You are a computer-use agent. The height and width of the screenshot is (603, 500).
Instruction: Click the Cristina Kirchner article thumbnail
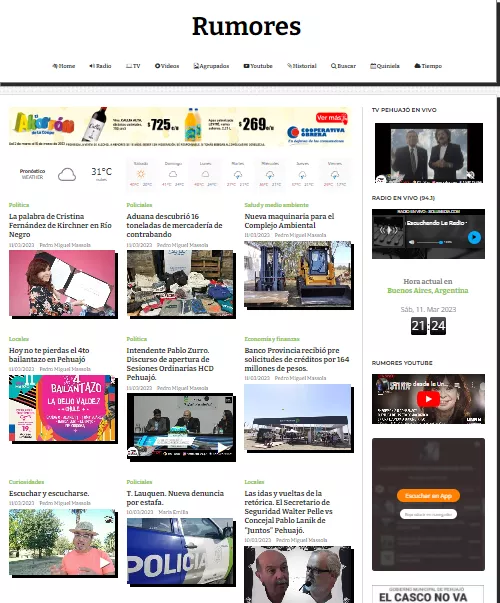(x=62, y=283)
